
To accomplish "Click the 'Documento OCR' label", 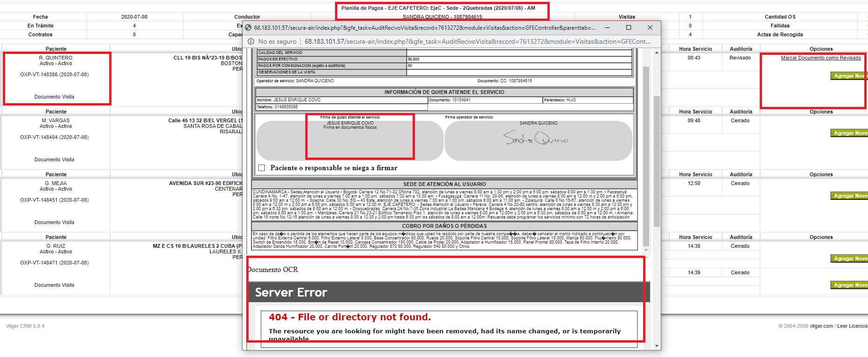I will [273, 270].
